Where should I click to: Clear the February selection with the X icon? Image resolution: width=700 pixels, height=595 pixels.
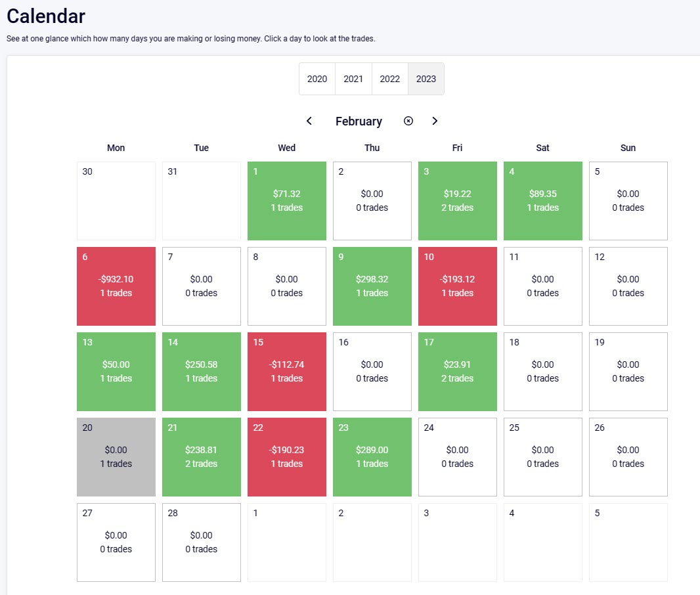(408, 121)
